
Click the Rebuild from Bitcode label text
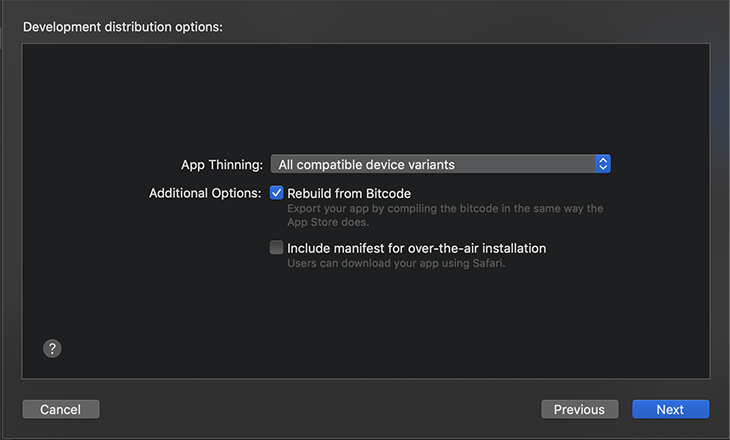pyautogui.click(x=349, y=193)
